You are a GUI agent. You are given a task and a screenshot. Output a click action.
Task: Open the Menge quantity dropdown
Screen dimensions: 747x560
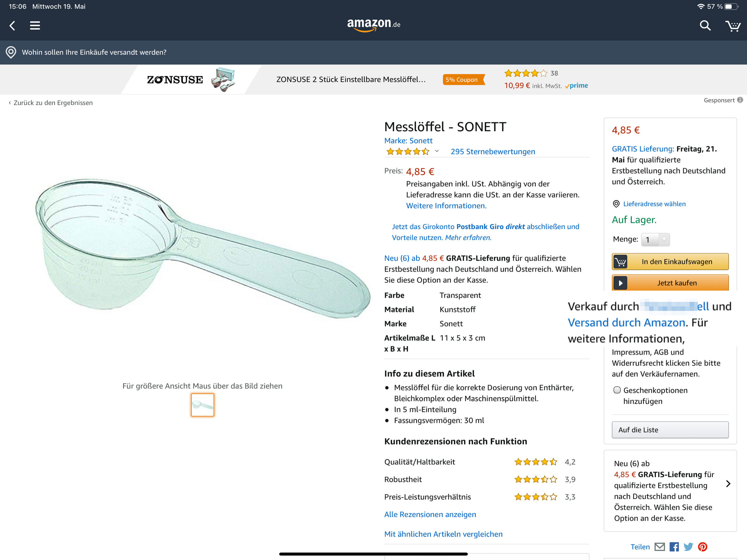655,240
